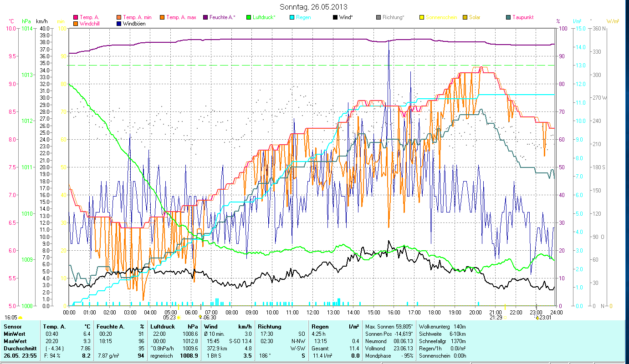The height and width of the screenshot is (364, 629).
Task: Click the pink Temp. A. legend swatch
Action: tap(76, 17)
